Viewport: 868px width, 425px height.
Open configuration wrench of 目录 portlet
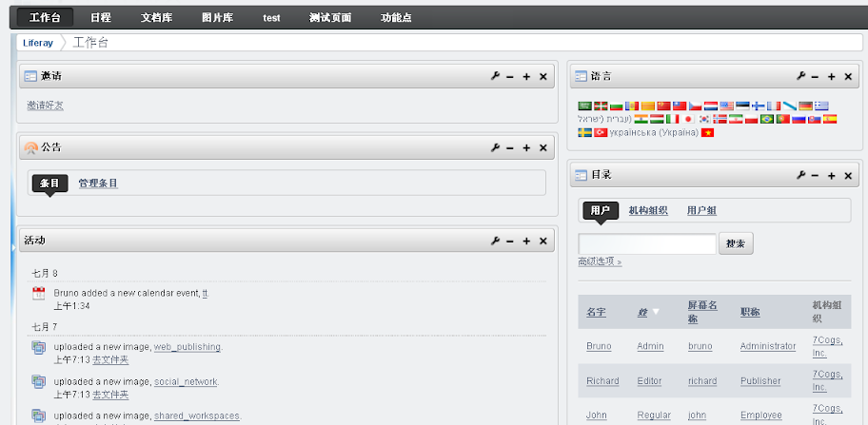[x=800, y=175]
